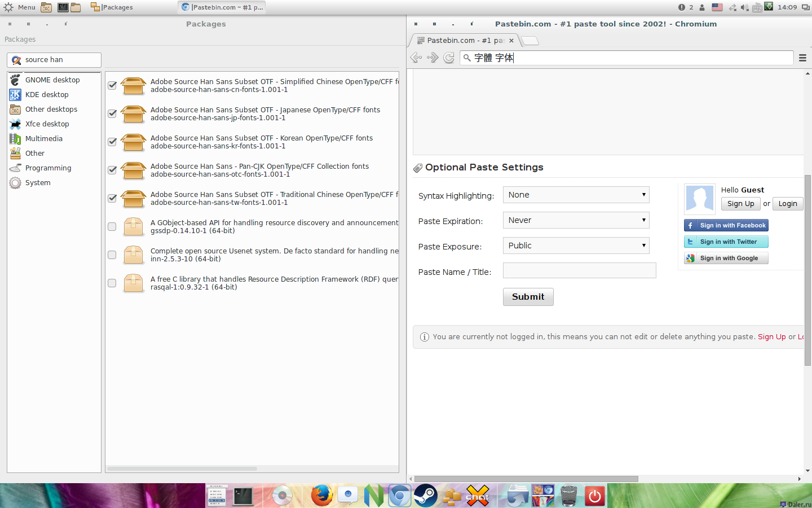Open a new Chromium tab
The width and height of the screenshot is (812, 508).
click(x=529, y=41)
